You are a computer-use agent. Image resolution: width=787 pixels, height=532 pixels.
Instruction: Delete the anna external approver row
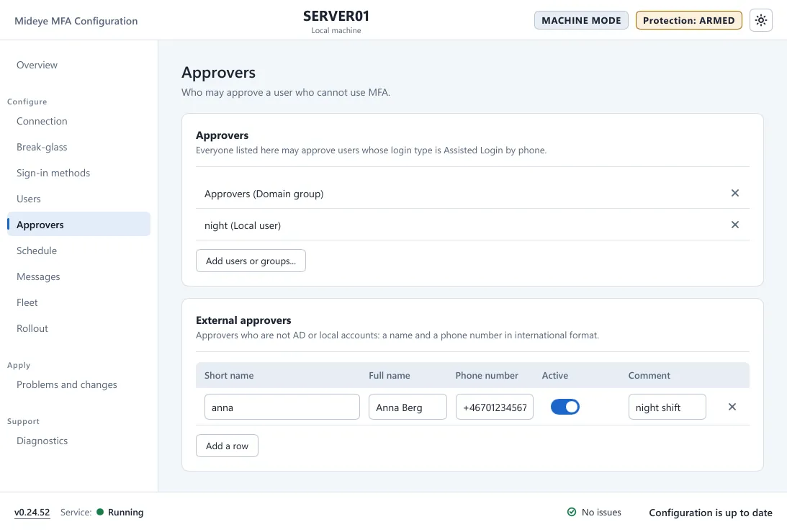click(x=732, y=407)
